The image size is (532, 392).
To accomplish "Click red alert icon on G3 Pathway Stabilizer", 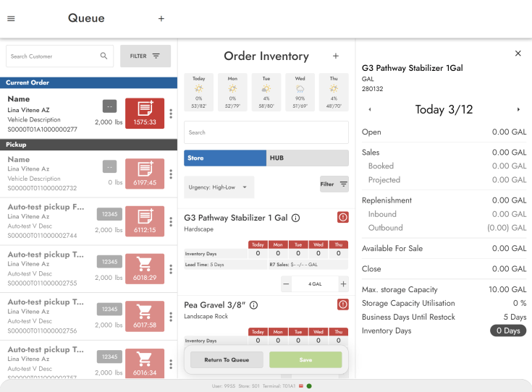I will pos(342,217).
